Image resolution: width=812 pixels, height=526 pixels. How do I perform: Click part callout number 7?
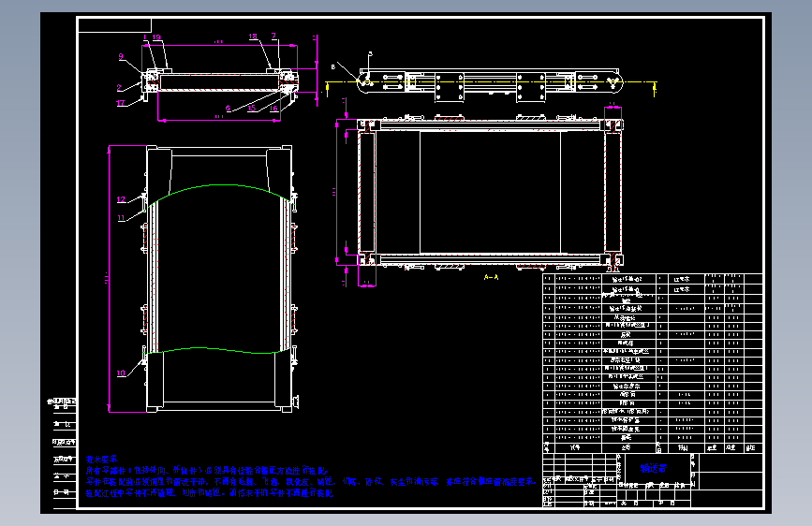274,37
